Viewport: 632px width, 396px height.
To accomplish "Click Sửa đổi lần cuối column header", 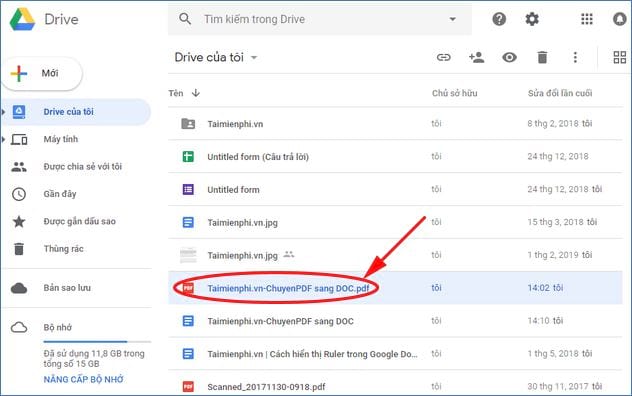I will (x=560, y=93).
